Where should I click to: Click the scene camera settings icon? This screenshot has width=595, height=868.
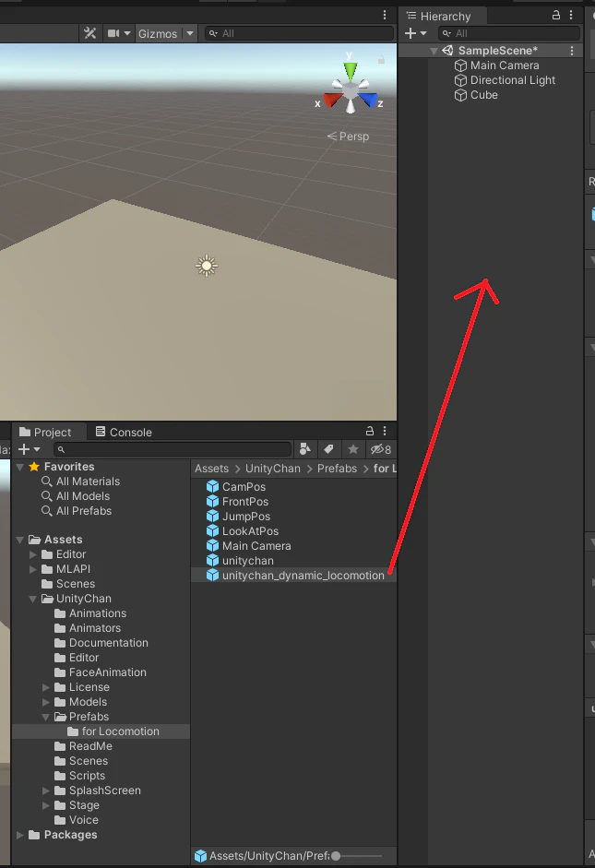click(113, 33)
